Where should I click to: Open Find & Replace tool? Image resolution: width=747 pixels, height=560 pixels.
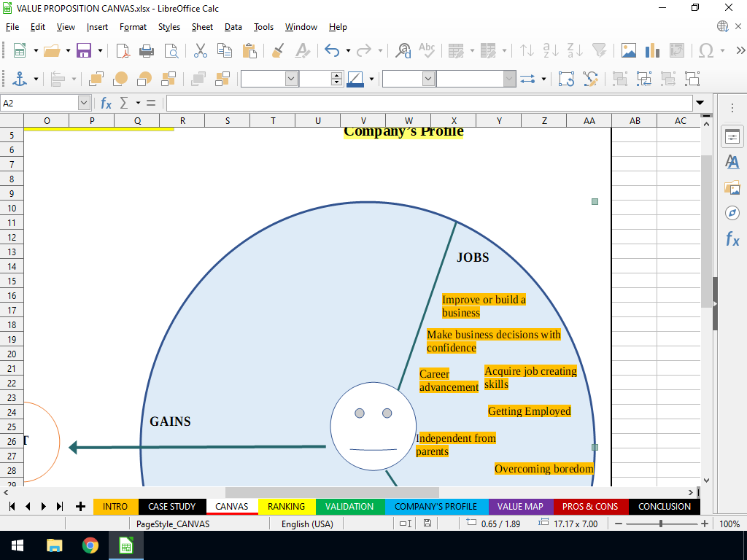coord(403,50)
